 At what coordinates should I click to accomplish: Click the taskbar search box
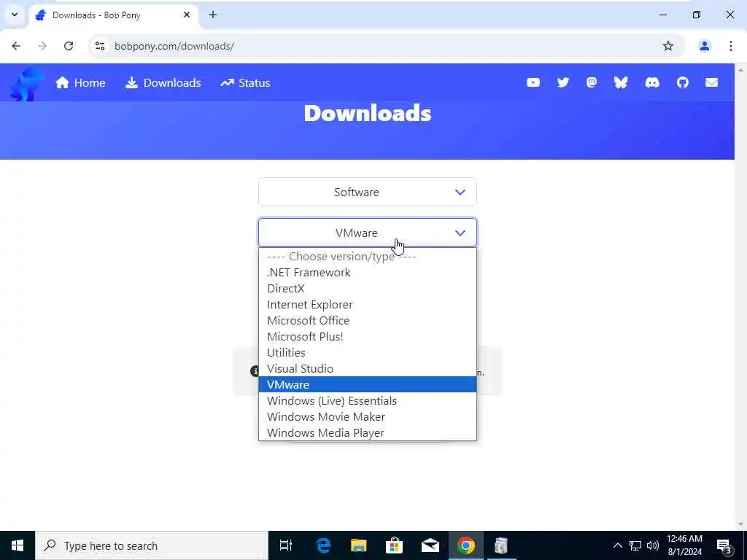coord(152,545)
